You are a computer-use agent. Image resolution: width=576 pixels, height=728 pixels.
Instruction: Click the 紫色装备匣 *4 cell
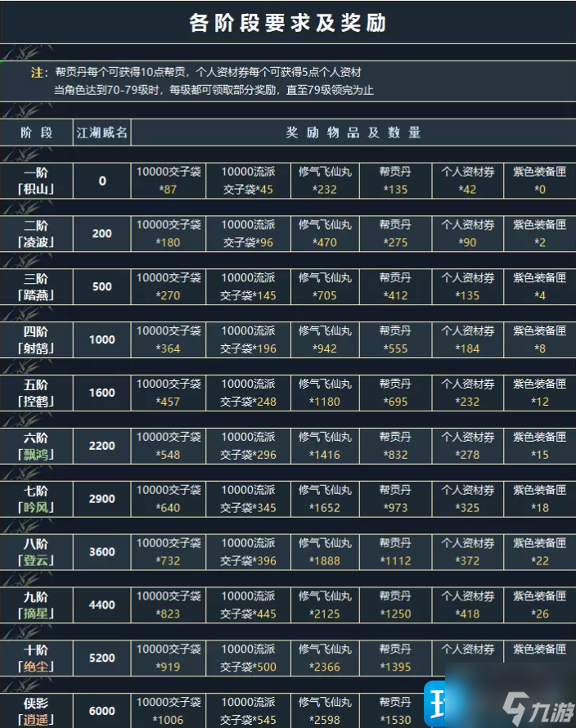coord(540,286)
